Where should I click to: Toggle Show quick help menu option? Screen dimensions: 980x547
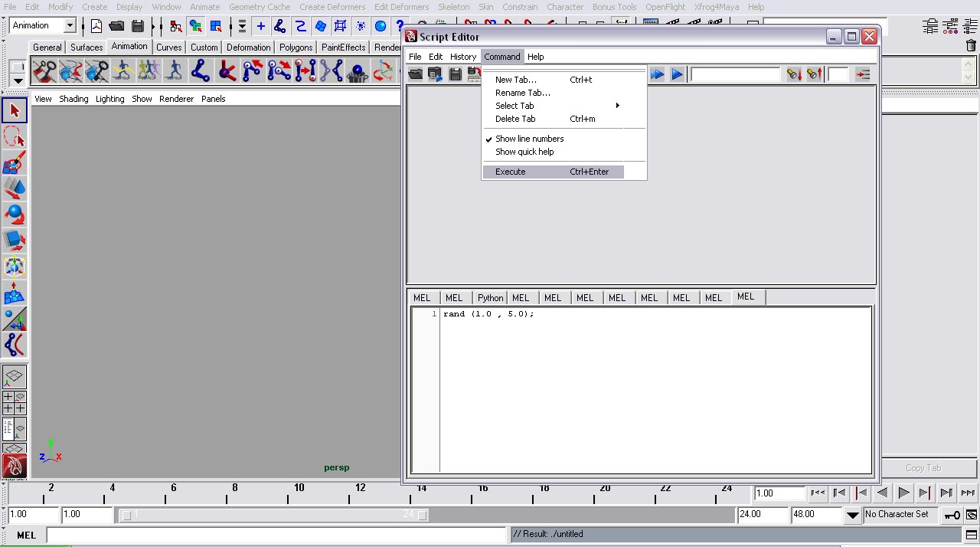click(x=524, y=152)
